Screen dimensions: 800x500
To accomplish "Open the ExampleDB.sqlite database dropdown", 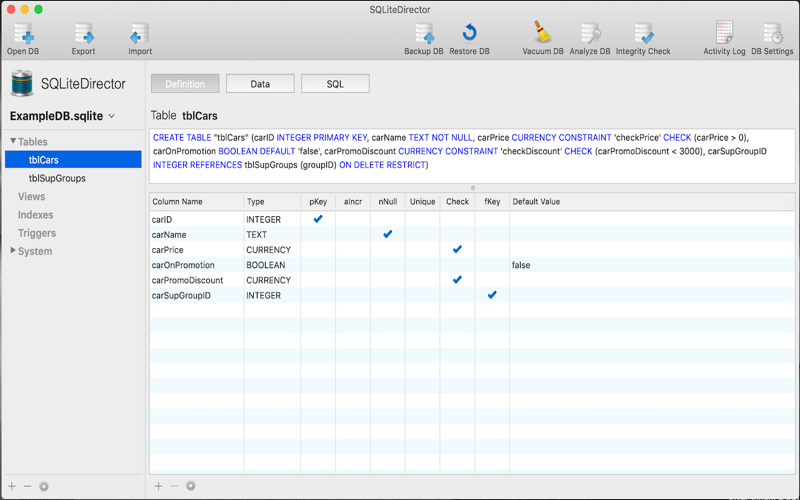I will point(63,116).
